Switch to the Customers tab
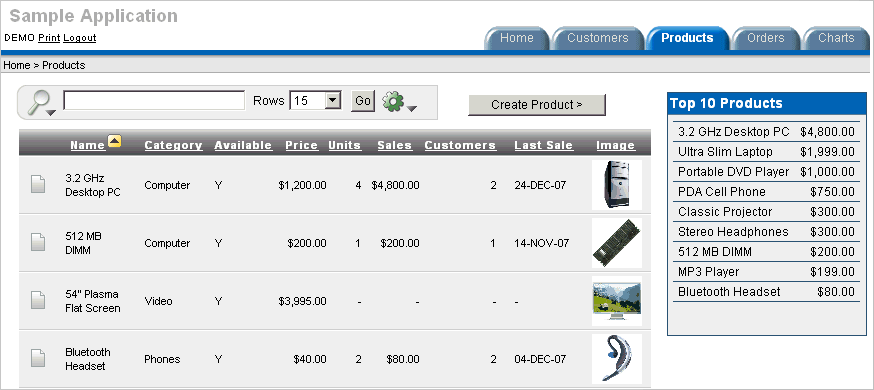This screenshot has width=874, height=390. (x=598, y=38)
